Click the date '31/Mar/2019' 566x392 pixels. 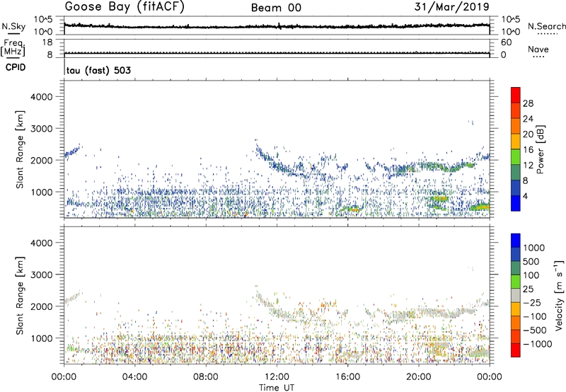pyautogui.click(x=451, y=7)
